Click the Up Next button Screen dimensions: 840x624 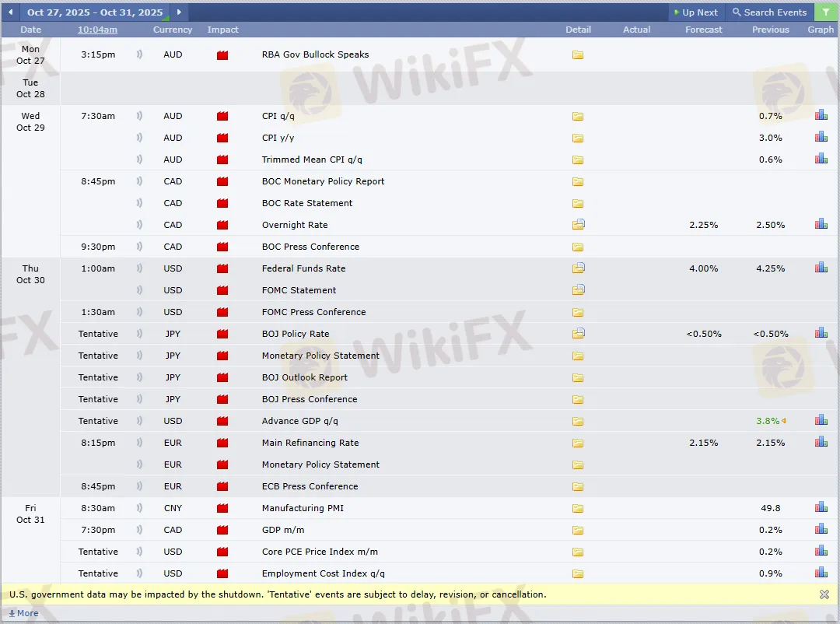[695, 12]
